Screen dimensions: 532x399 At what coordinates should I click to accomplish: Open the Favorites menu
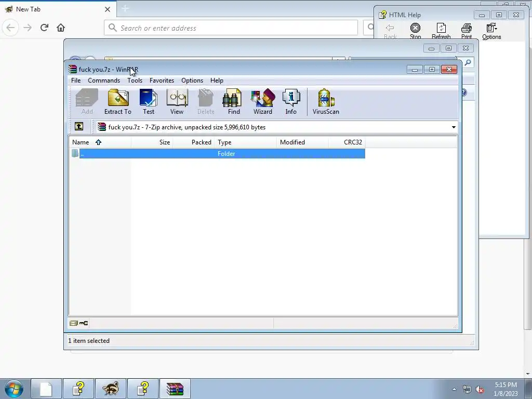(x=162, y=81)
